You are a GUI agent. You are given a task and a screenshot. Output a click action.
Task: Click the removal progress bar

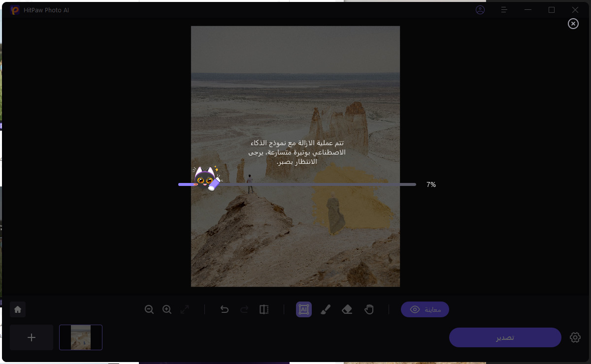297,184
